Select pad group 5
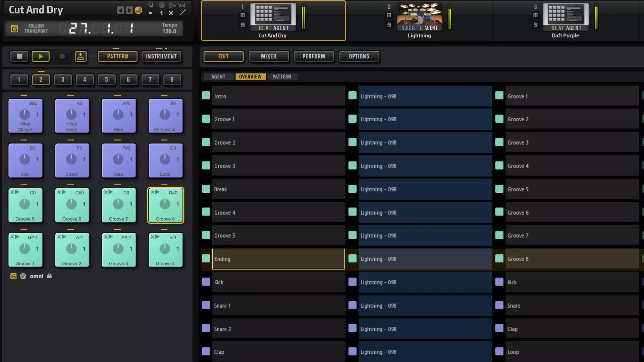 tap(106, 80)
